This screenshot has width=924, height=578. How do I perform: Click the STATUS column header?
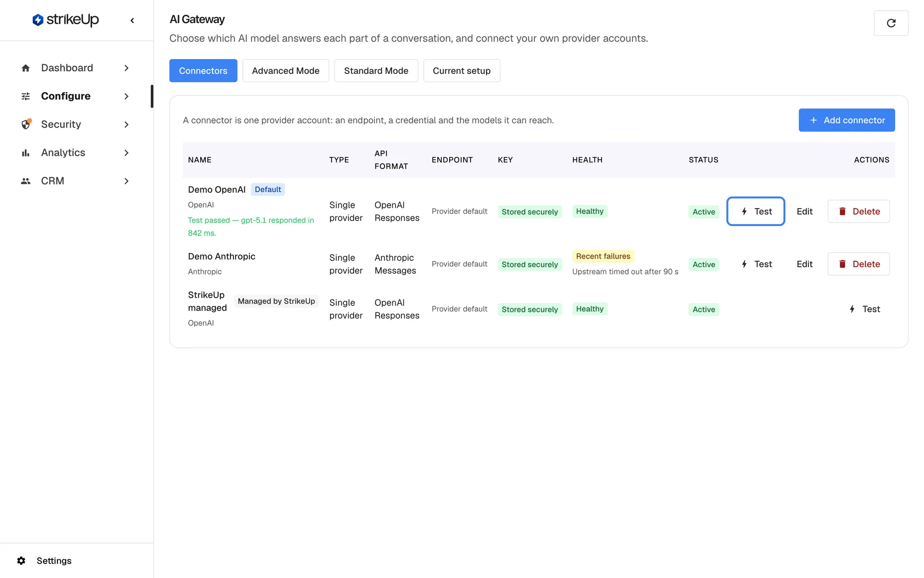click(703, 160)
